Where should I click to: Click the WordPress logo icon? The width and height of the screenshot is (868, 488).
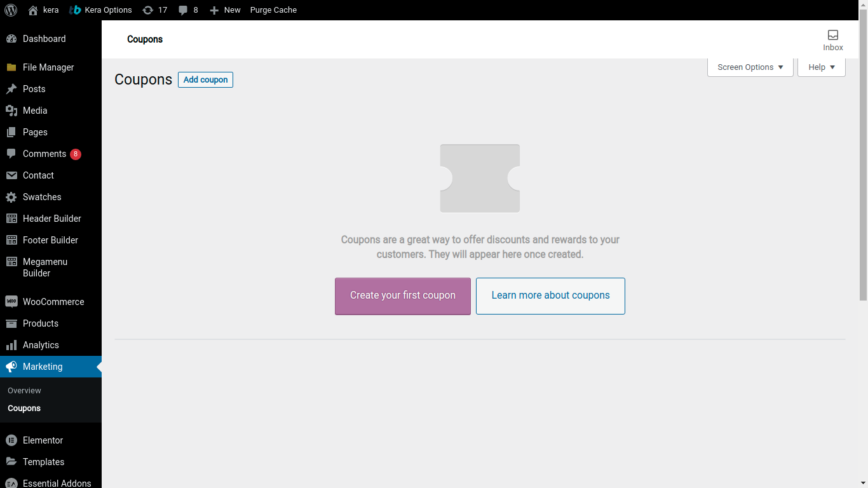[x=11, y=10]
